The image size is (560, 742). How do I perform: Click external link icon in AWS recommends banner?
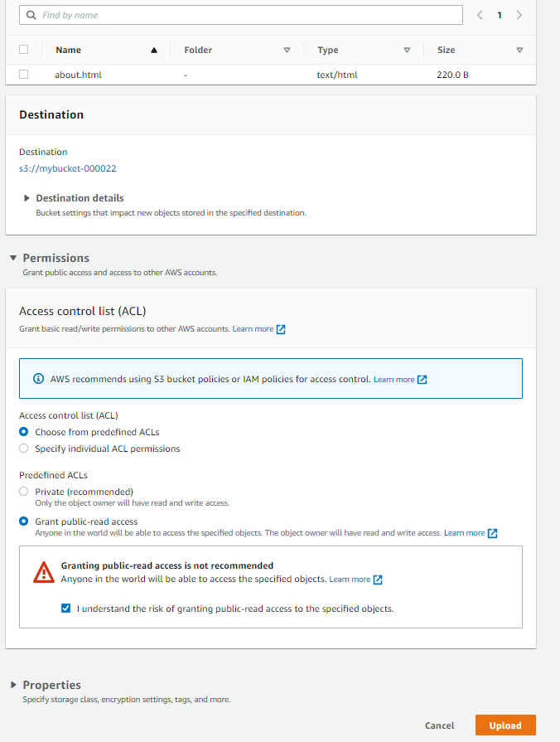tap(422, 380)
